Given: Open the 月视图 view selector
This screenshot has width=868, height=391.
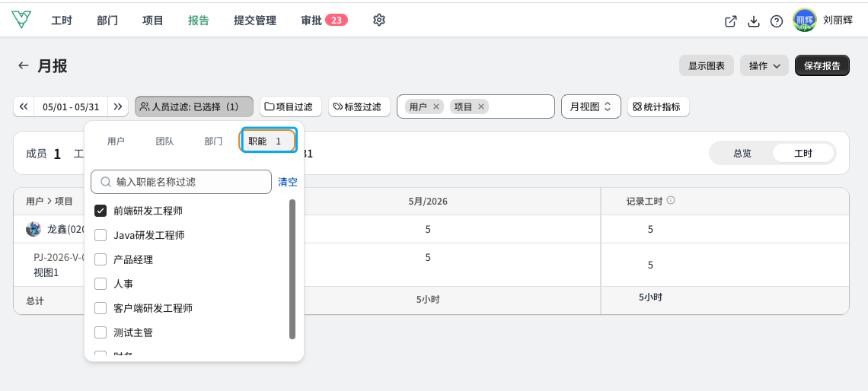Looking at the screenshot, I should [591, 106].
